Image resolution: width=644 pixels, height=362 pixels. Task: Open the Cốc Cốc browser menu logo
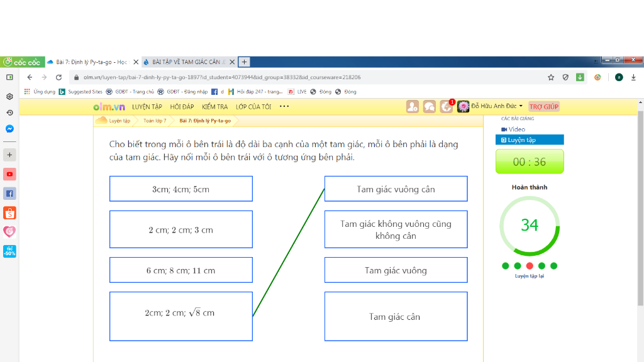click(22, 62)
